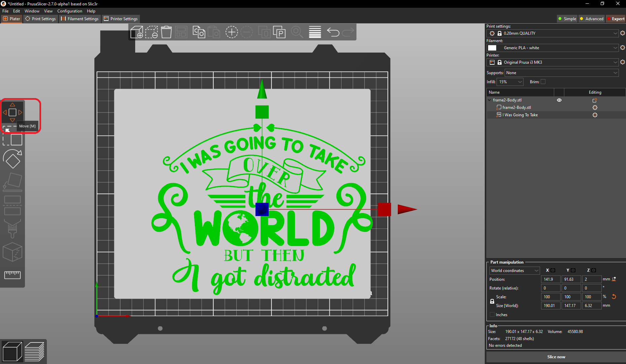Click the Add object toolbar icon
This screenshot has width=626, height=364.
pos(137,32)
